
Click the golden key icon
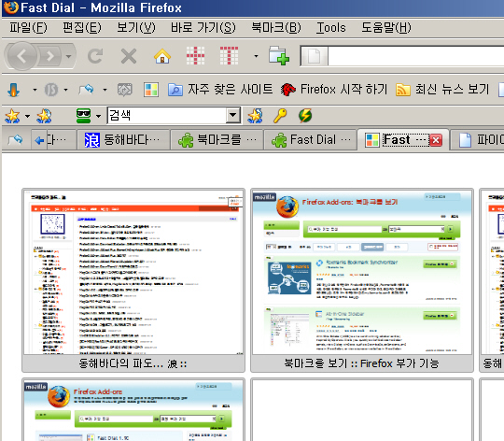pos(280,116)
